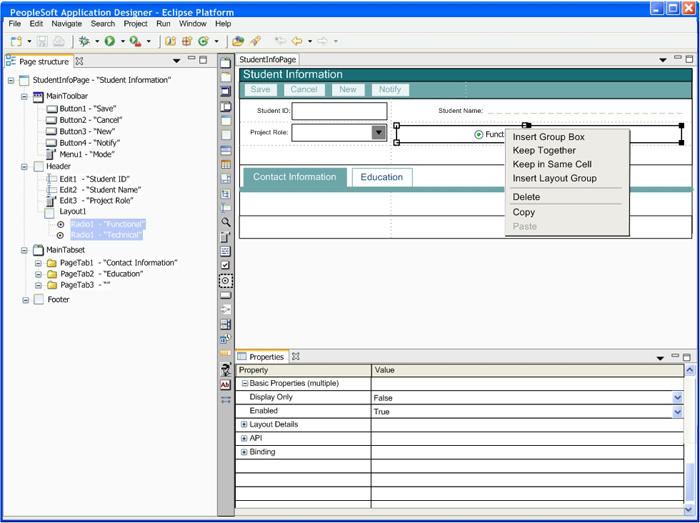Click Properties panel scroll down arrow
Screen dimensions: 700x523
tap(689, 509)
